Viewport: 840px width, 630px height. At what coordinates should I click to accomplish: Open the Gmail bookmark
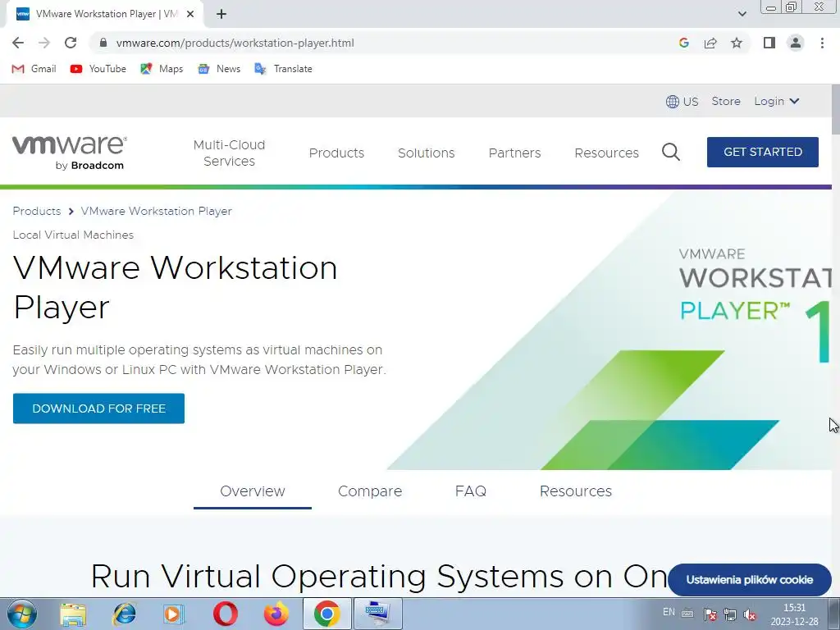pyautogui.click(x=34, y=69)
